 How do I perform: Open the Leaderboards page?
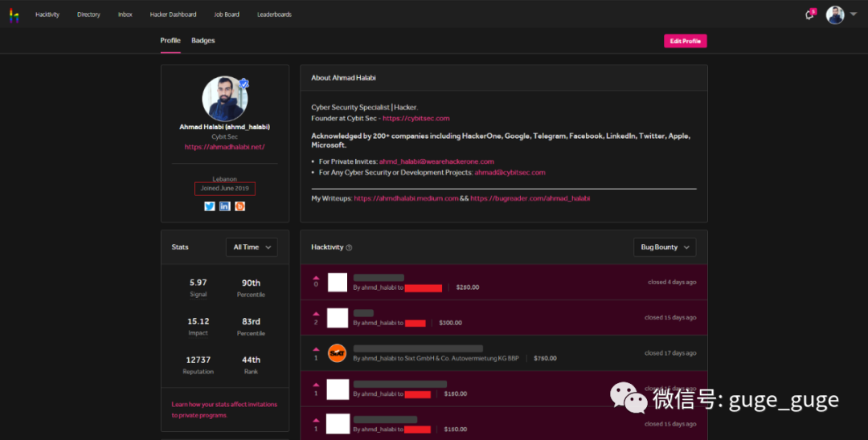[x=274, y=14]
